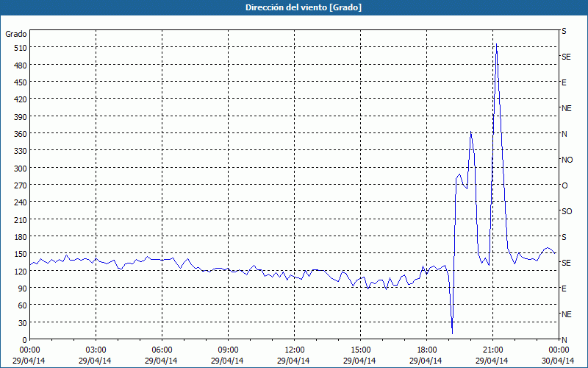Click the 15:00 time label
The height and width of the screenshot is (368, 588).
[360, 350]
